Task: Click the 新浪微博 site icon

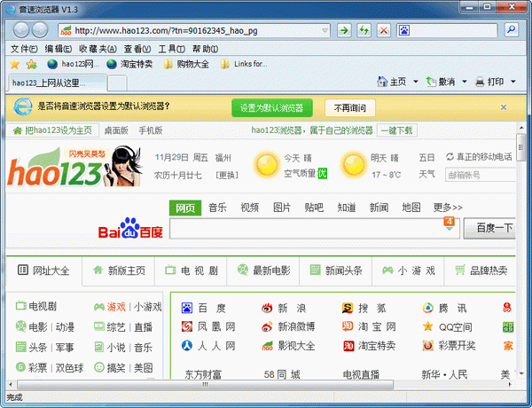Action: tap(267, 326)
